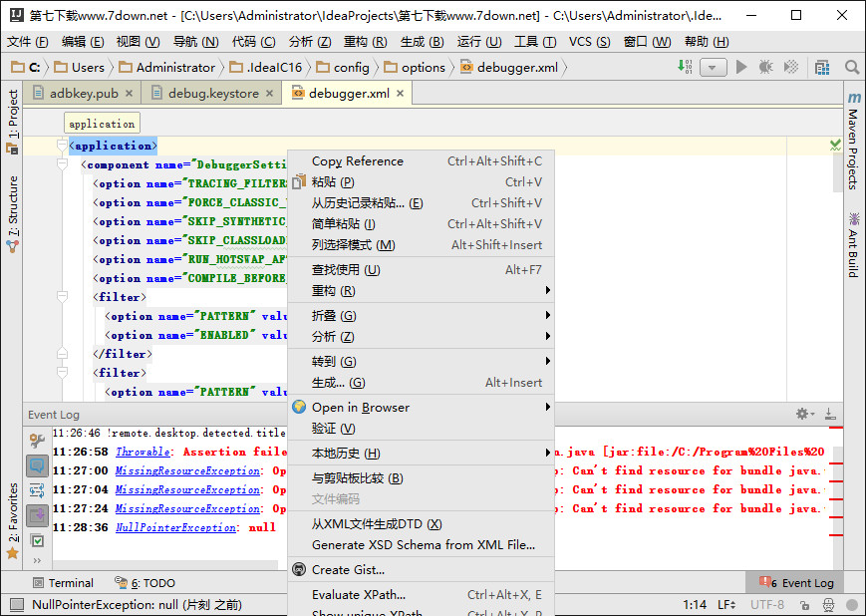
Task: Open Maven Projects side panel
Action: [854, 141]
